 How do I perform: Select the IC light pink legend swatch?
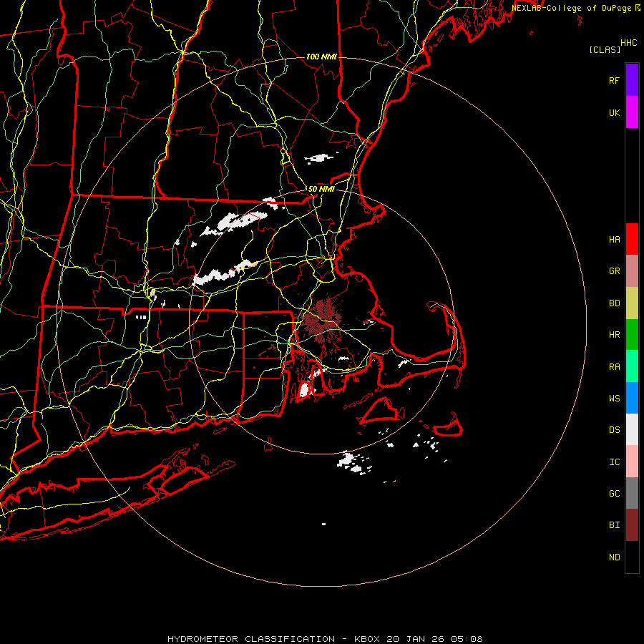pos(632,462)
